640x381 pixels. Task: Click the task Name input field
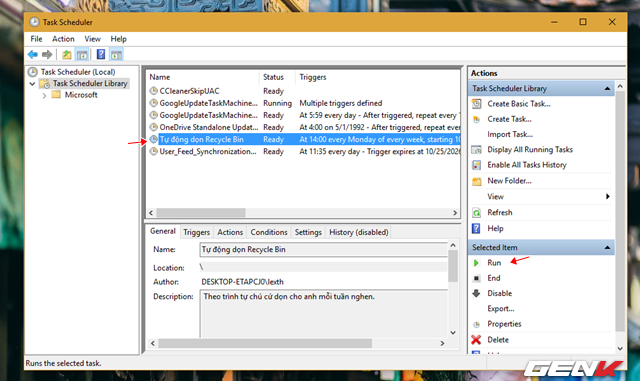click(323, 250)
